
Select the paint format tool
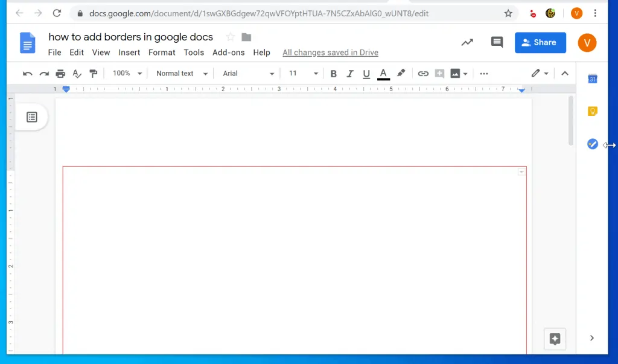93,73
